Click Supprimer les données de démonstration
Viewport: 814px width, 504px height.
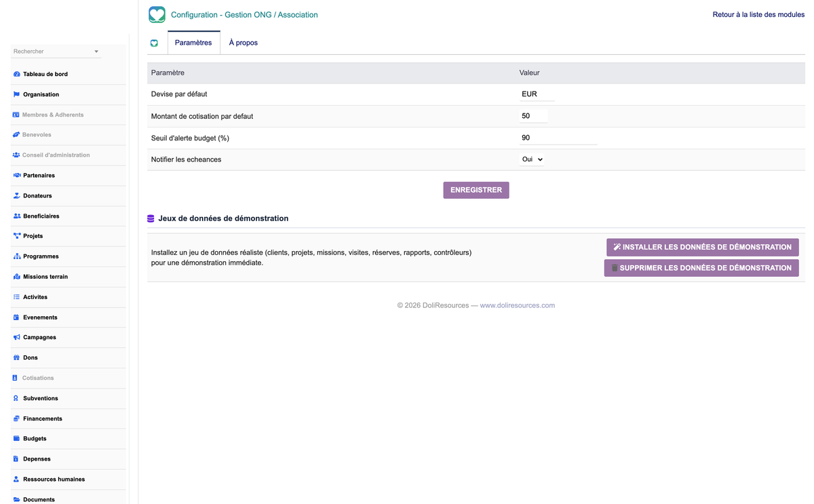point(701,268)
